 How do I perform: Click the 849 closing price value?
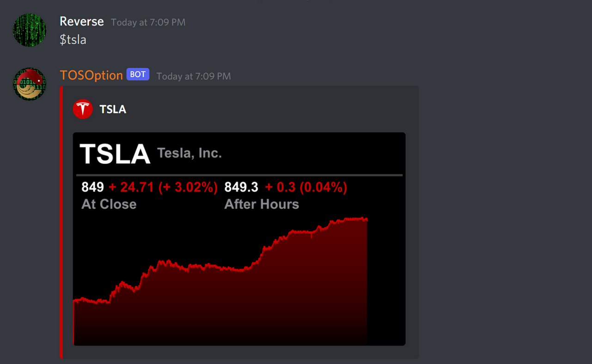tap(92, 187)
